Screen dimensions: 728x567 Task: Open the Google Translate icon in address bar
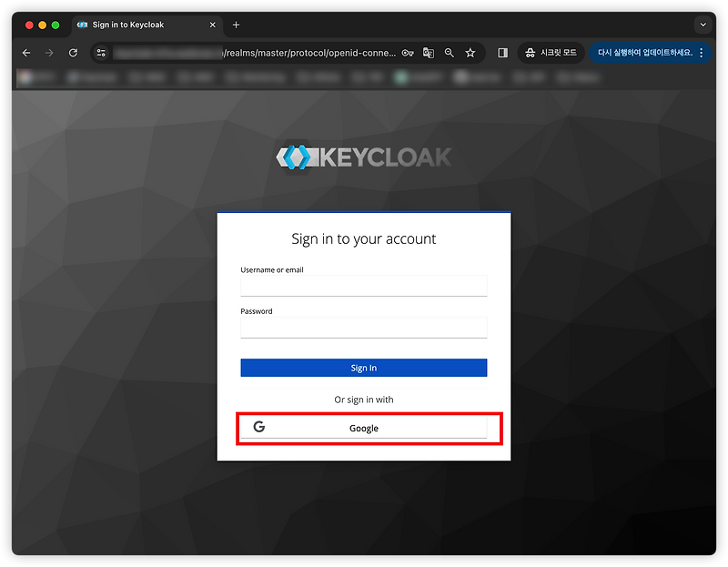(x=428, y=53)
